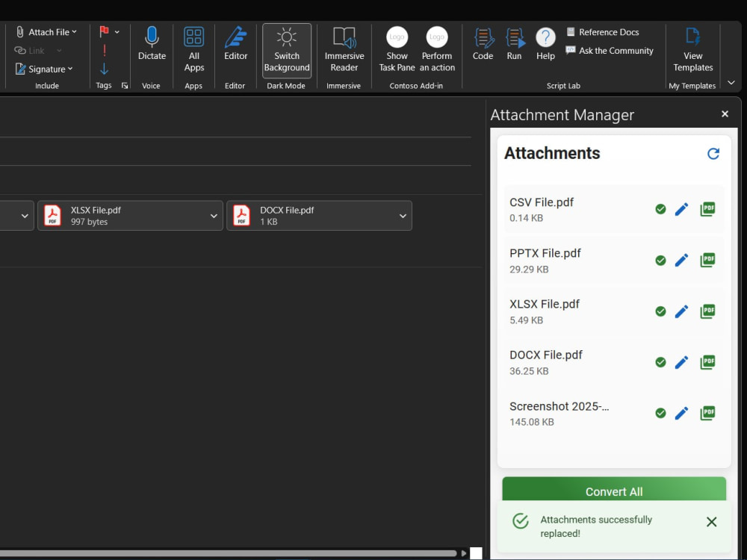Edit PPTX File.pdf name
Screen dimensions: 747x560
(682, 260)
